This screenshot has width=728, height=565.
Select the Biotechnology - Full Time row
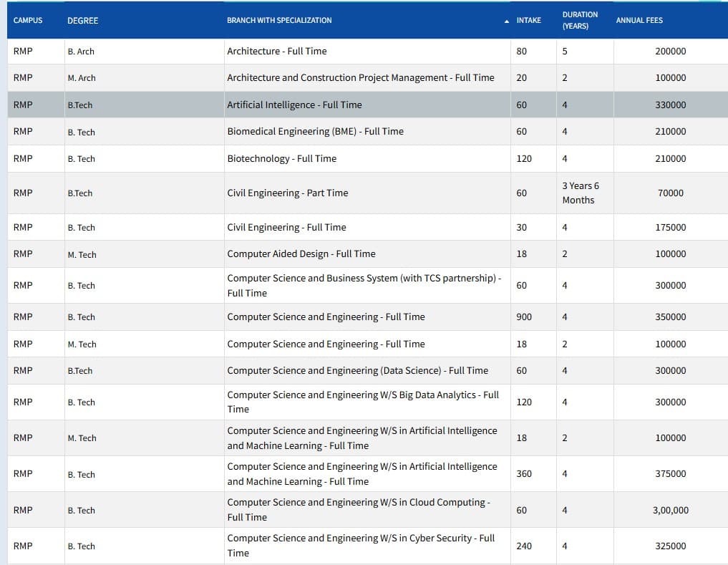(x=281, y=158)
